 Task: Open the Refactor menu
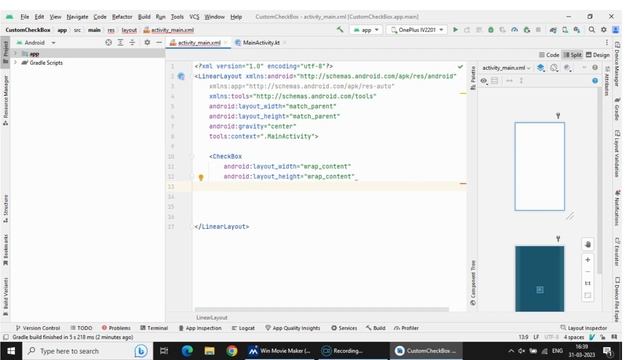point(122,17)
